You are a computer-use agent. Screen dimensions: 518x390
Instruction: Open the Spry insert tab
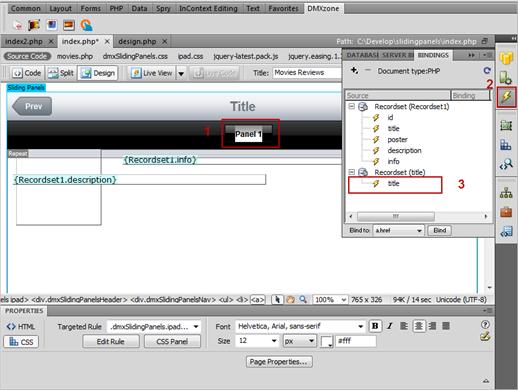[163, 8]
